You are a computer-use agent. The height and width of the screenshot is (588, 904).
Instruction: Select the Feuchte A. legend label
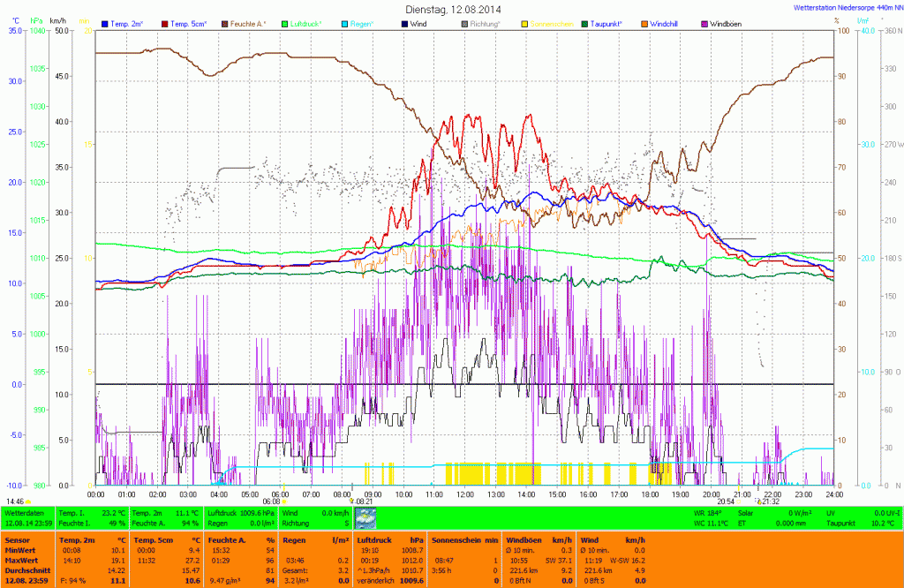click(249, 23)
